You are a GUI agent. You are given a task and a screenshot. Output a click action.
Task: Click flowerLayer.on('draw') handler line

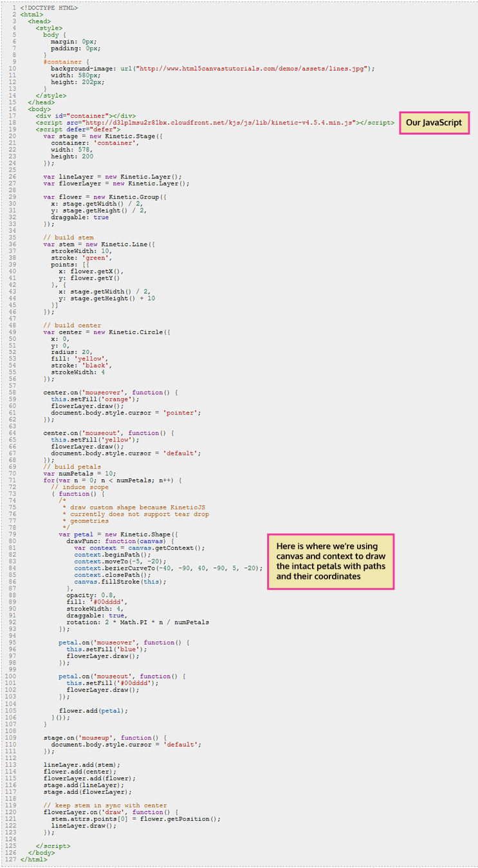coord(111,812)
